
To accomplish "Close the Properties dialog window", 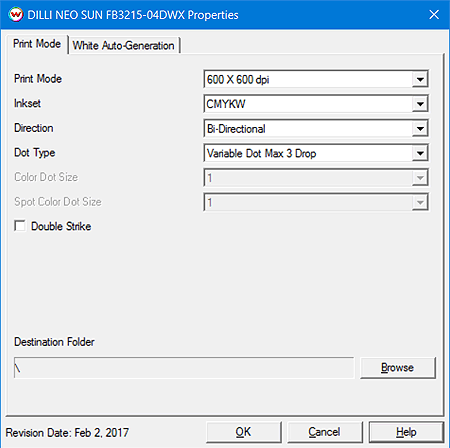I will pyautogui.click(x=434, y=15).
